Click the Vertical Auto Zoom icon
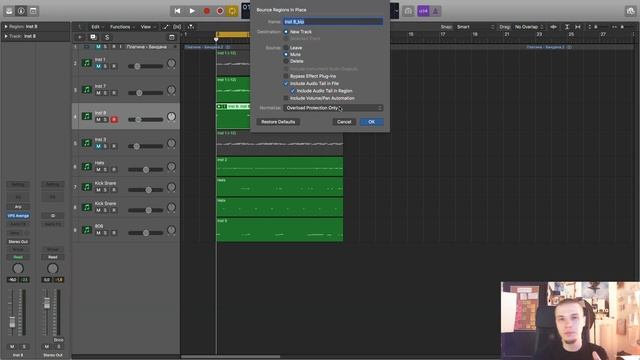 coord(567,27)
